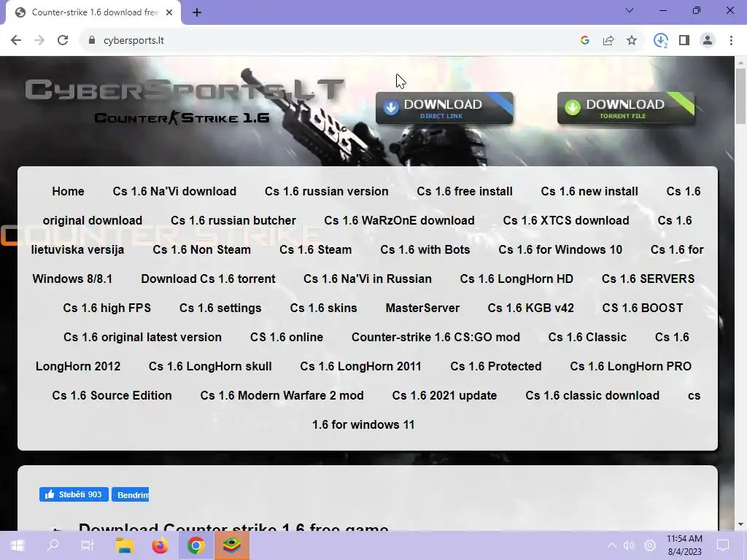The width and height of the screenshot is (747, 560).
Task: Open Cs 1.6 Na'Vi download link
Action: point(174,192)
